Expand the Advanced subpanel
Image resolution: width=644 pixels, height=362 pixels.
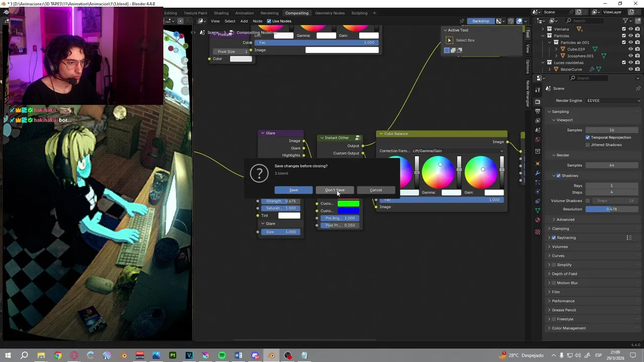click(x=565, y=219)
